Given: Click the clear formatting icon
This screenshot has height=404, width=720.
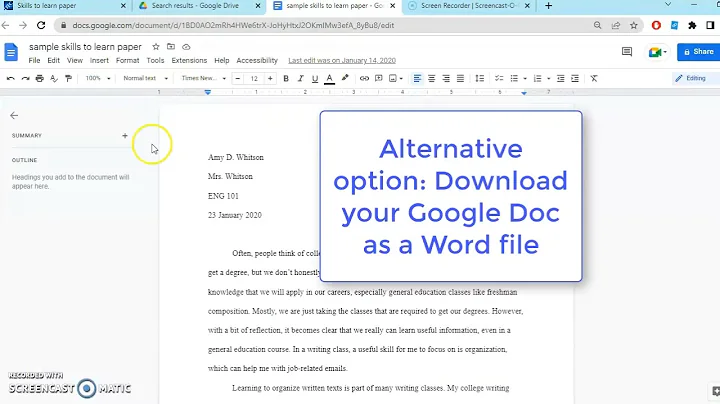Looking at the screenshot, I should [594, 79].
